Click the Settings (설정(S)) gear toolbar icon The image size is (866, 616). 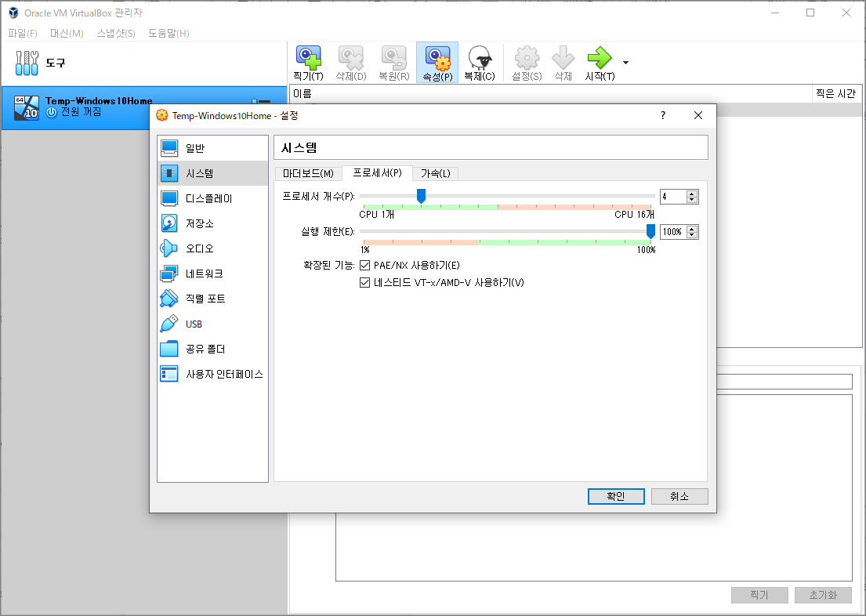[527, 57]
